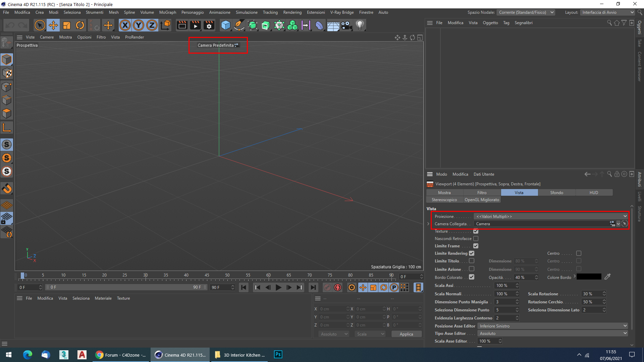The height and width of the screenshot is (362, 644).
Task: Add a Camera object from toolbar
Action: [346, 25]
